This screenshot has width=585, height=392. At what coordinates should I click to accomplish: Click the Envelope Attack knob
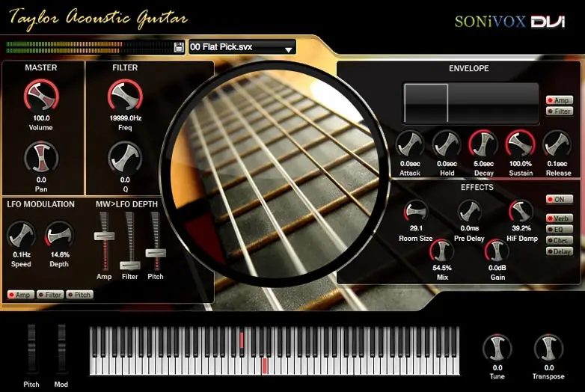(x=410, y=144)
